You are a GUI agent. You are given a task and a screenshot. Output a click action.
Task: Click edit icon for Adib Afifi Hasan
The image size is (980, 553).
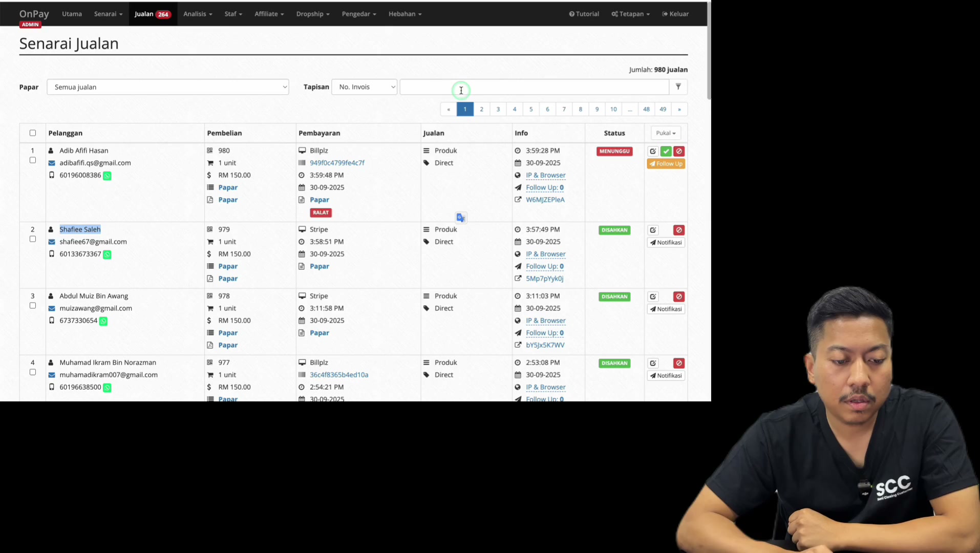pos(653,151)
